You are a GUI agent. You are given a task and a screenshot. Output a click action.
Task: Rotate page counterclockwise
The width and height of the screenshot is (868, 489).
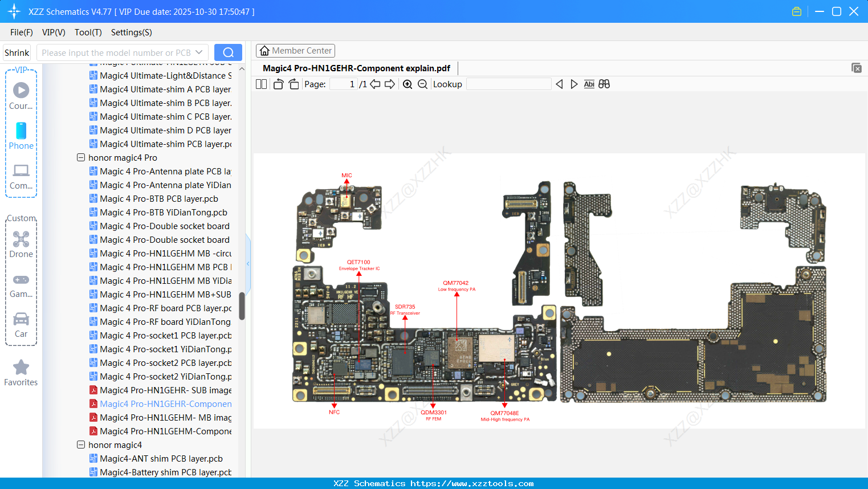[279, 84]
